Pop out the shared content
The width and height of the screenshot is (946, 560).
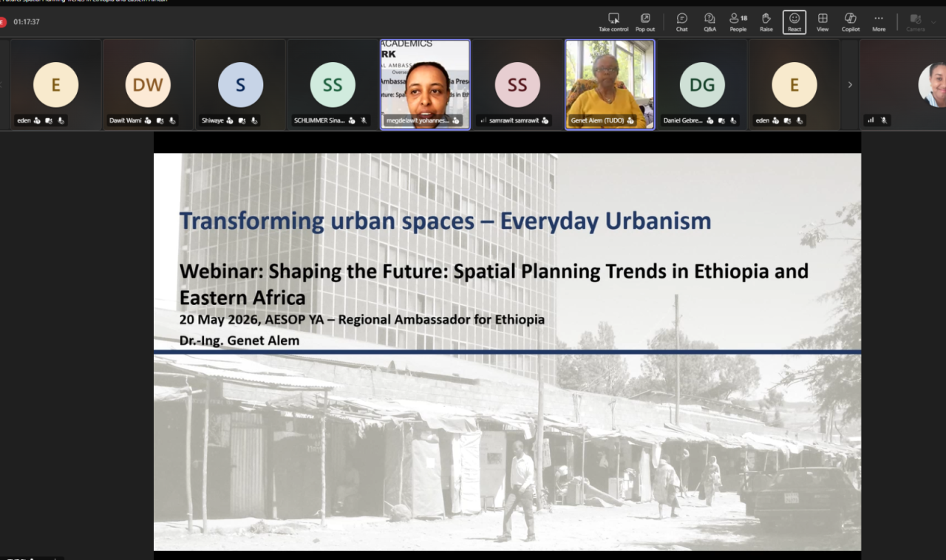click(x=645, y=22)
